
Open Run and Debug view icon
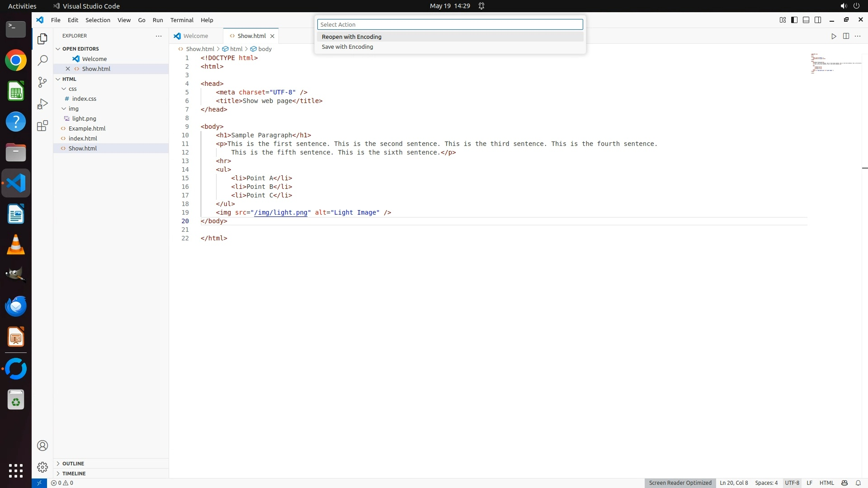tap(42, 104)
